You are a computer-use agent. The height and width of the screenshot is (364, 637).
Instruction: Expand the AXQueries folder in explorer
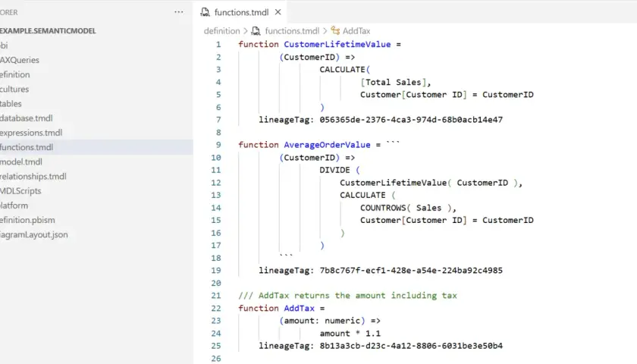pyautogui.click(x=20, y=60)
